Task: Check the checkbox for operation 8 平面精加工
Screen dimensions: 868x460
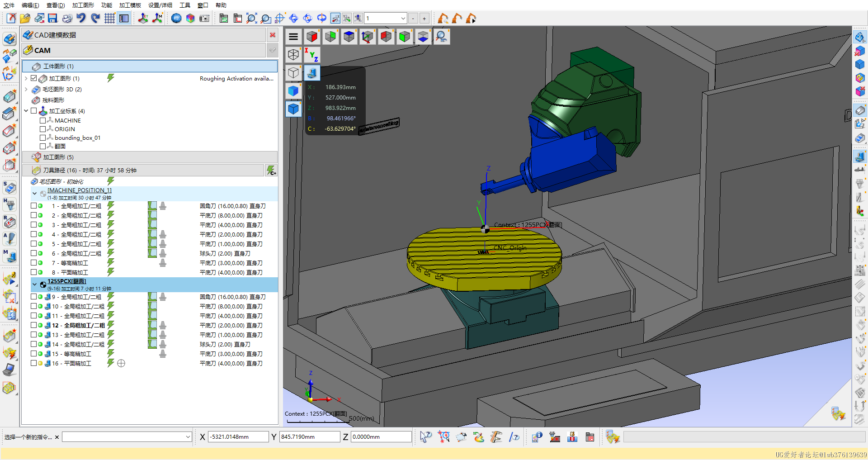Action: pos(33,272)
